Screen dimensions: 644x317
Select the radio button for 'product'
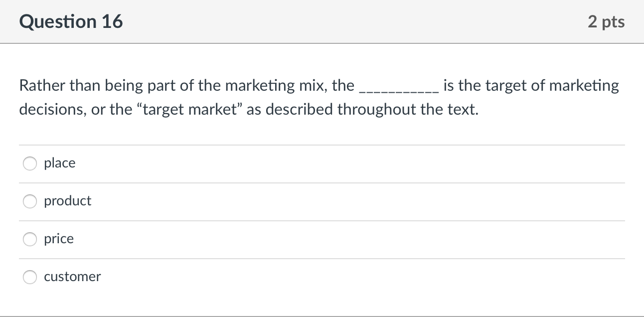[29, 201]
